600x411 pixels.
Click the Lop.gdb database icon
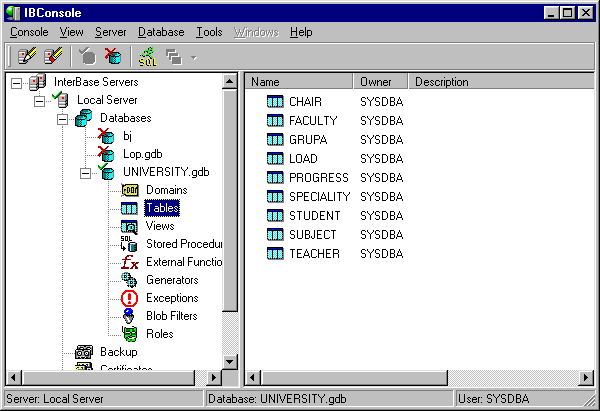click(106, 154)
